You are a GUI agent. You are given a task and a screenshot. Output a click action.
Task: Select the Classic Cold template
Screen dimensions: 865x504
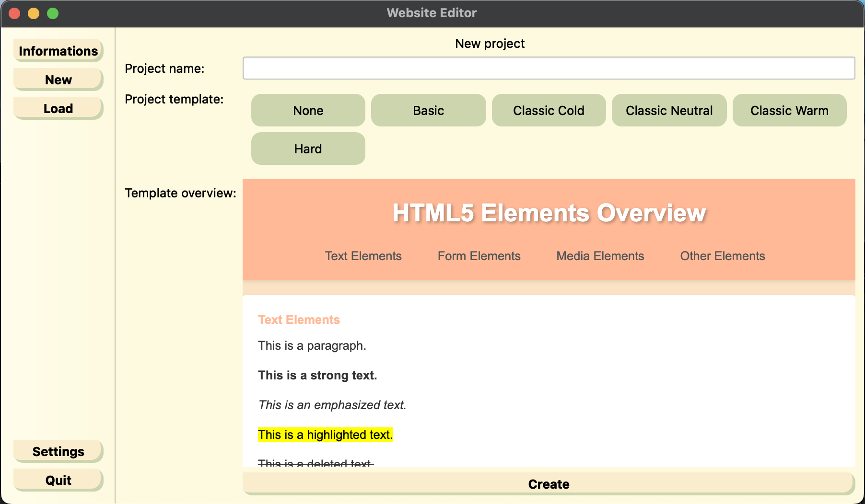point(549,110)
